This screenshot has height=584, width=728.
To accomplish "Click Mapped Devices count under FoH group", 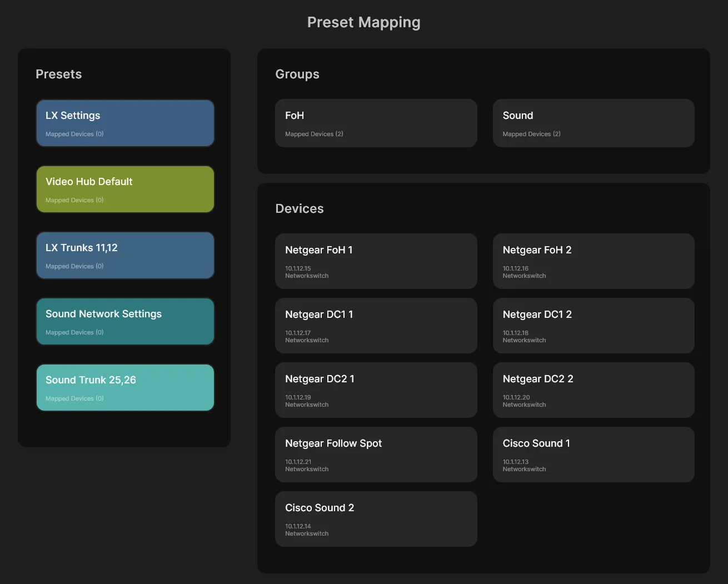I will coord(314,134).
